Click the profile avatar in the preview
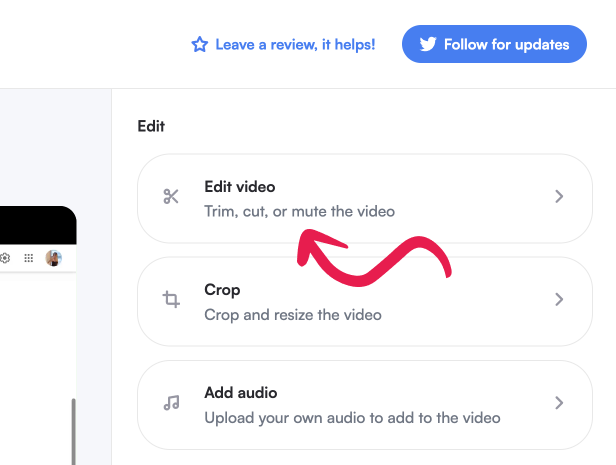The height and width of the screenshot is (465, 616). 53,258
